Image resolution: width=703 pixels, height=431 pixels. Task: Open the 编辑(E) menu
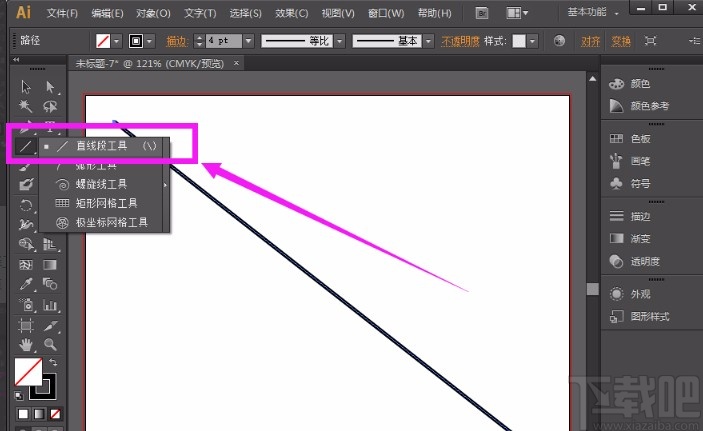pos(107,13)
